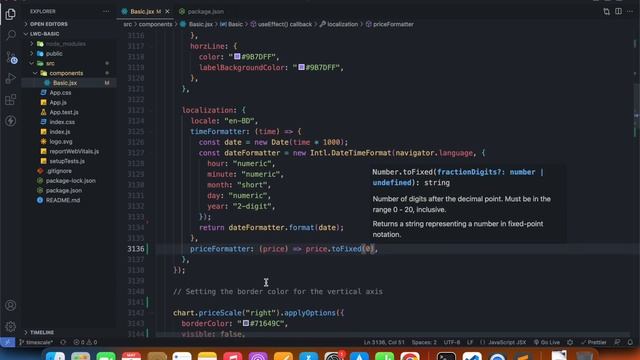The image size is (640, 360).
Task: Change UTF-8 encoding in status bar
Action: click(451, 342)
